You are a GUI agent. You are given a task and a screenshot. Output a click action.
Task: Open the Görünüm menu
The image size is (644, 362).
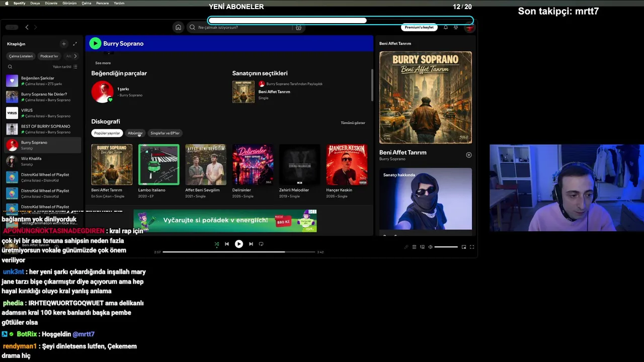(x=69, y=3)
